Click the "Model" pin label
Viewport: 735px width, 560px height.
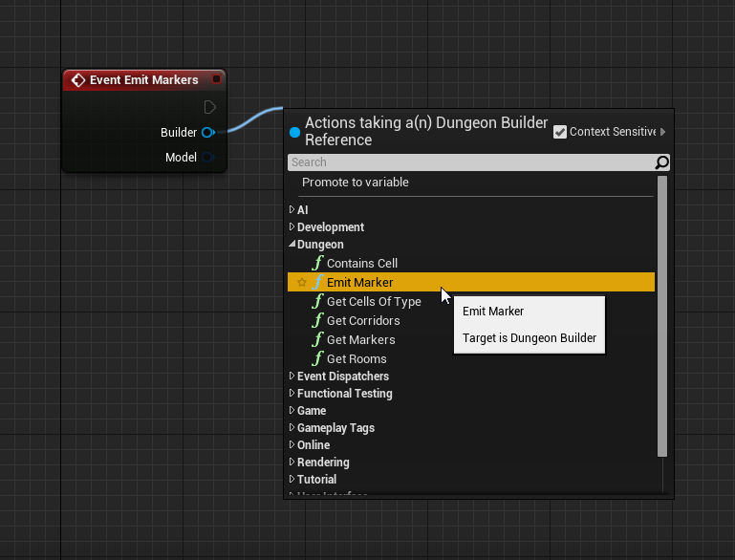tap(181, 158)
